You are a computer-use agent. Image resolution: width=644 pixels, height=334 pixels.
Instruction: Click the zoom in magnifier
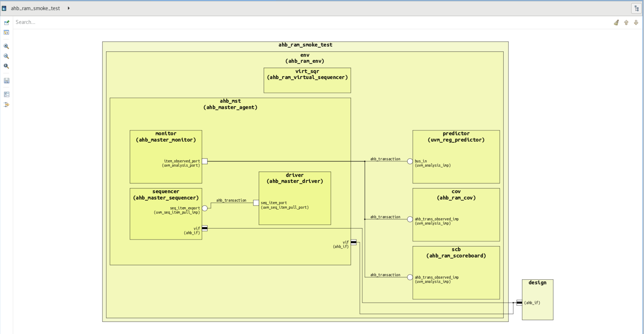7,46
